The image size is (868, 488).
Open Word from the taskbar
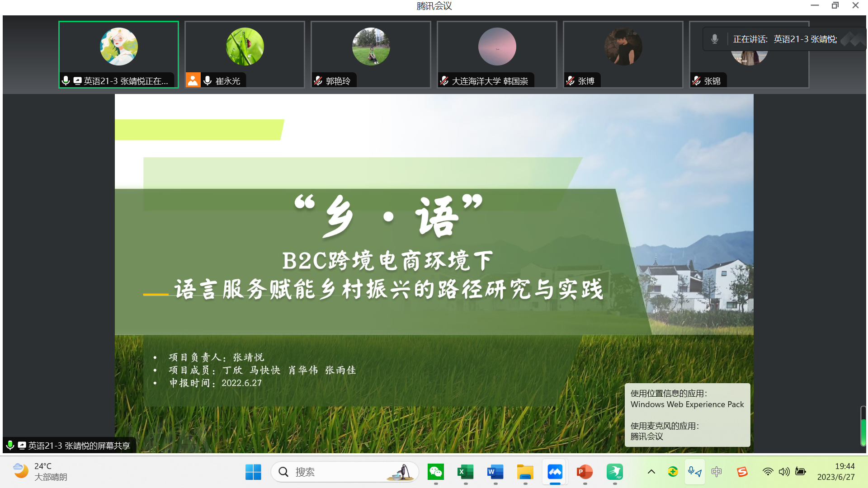point(495,472)
